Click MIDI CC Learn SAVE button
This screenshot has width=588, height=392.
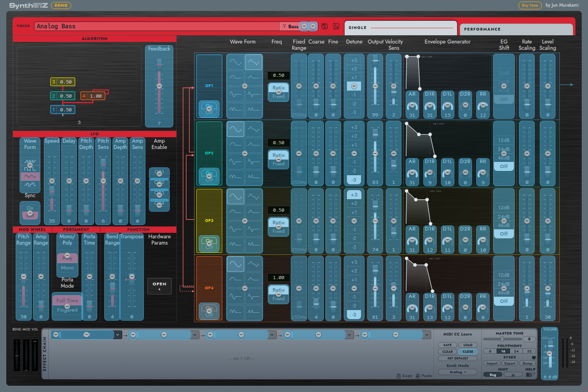[448, 345]
